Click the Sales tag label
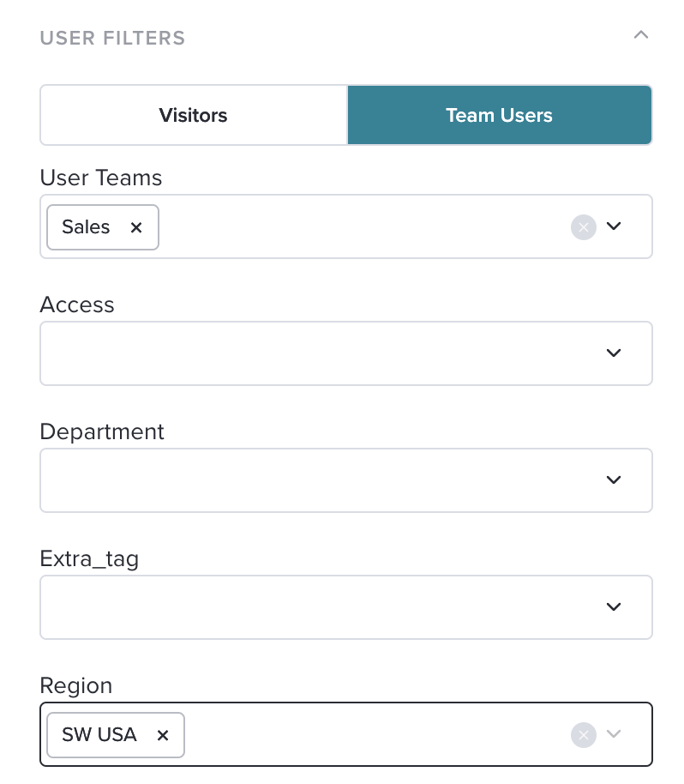This screenshot has width=684, height=784. click(86, 227)
